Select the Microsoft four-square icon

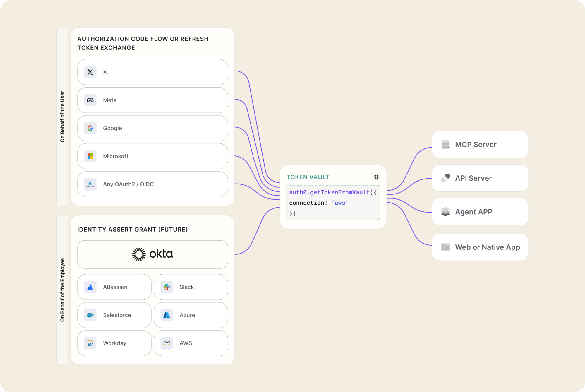(x=90, y=156)
